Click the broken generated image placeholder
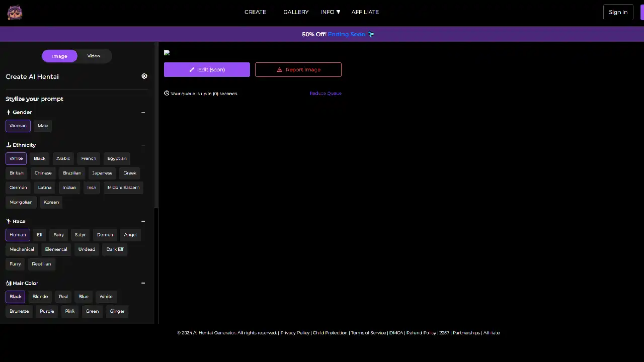The width and height of the screenshot is (644, 362). coord(167,53)
